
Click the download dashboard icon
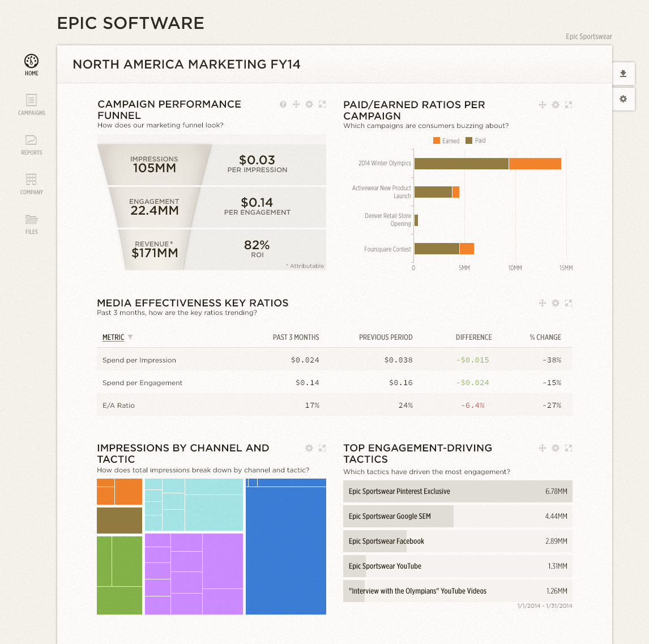click(623, 74)
